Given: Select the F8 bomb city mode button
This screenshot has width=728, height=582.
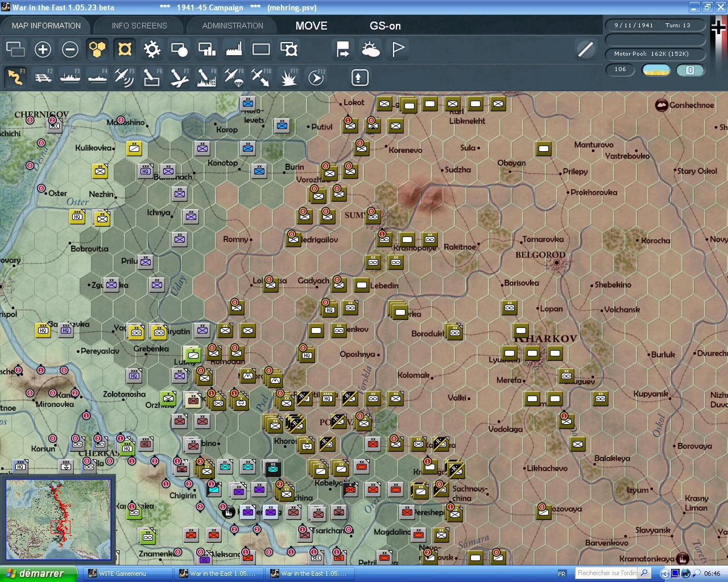Looking at the screenshot, I should click(206, 77).
